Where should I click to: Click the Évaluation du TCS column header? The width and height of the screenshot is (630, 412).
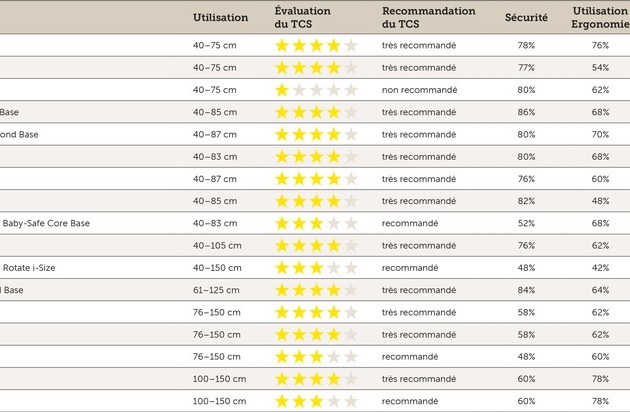[x=302, y=17]
